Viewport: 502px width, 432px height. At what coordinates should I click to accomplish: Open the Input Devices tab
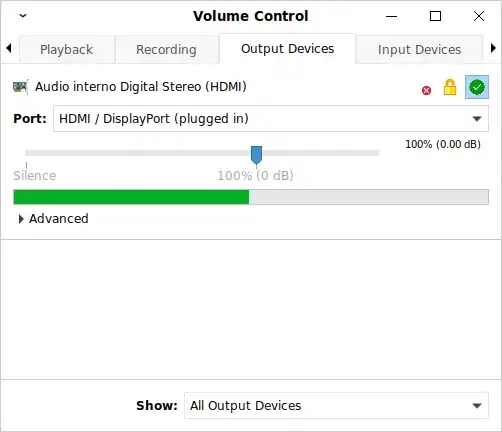[419, 50]
